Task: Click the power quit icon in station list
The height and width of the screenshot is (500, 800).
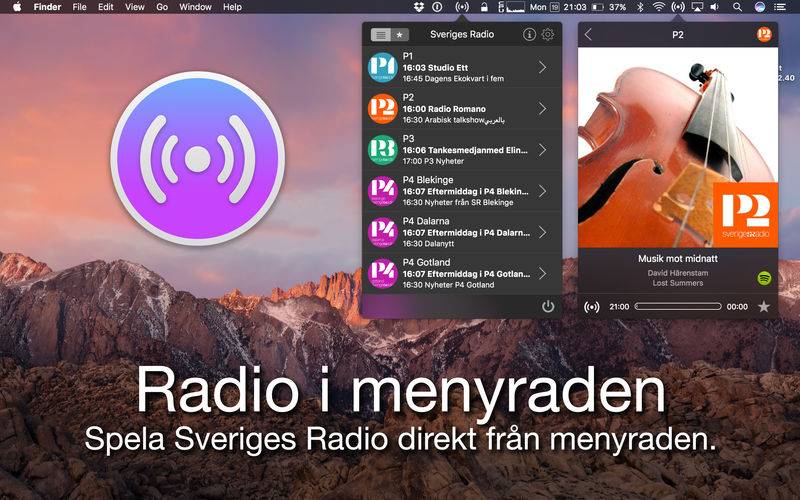Action: (548, 306)
